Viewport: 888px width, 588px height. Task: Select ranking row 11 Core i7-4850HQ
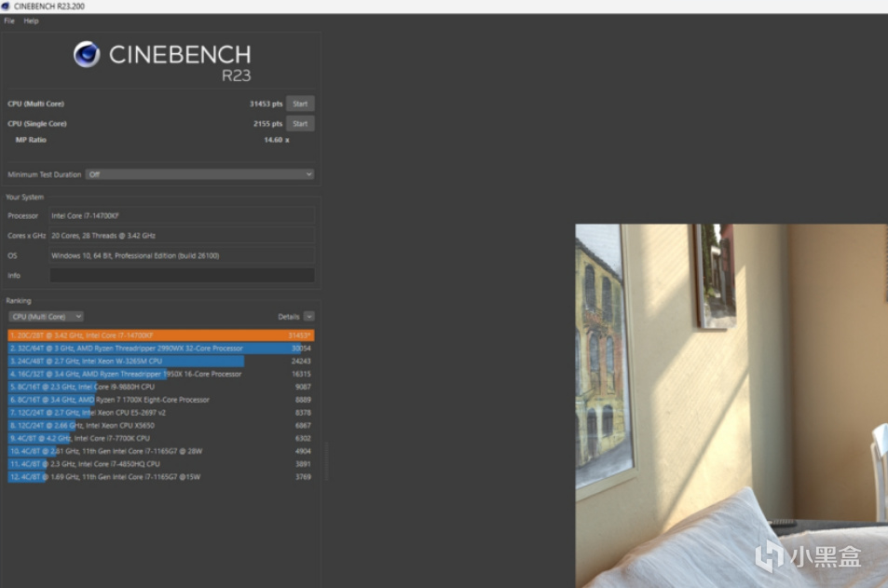[161, 464]
